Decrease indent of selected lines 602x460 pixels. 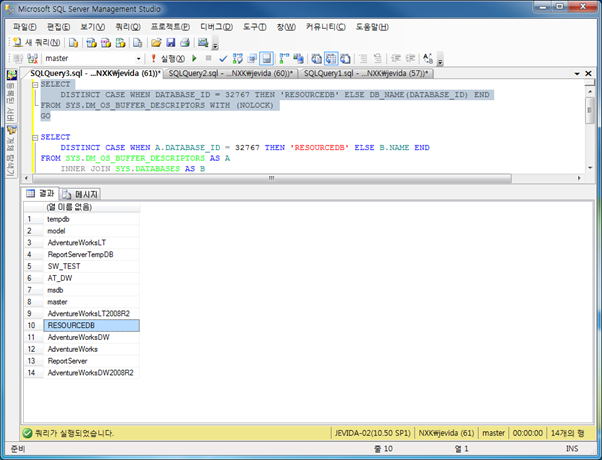tap(395, 59)
